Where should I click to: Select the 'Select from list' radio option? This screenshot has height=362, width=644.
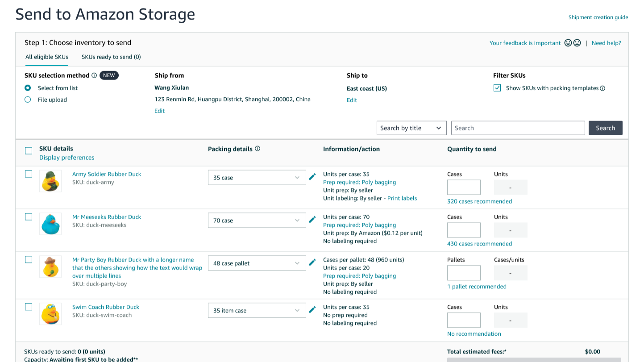(28, 88)
